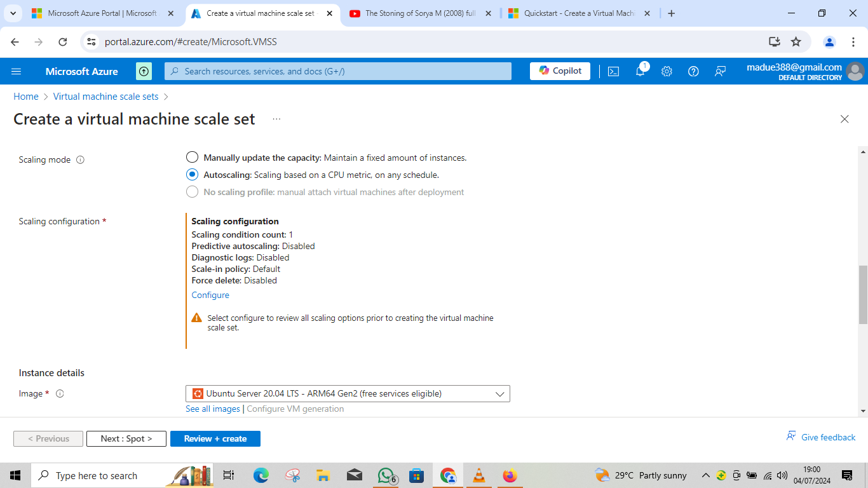Open taskbar weather widget
868x488 pixels.
[641, 475]
